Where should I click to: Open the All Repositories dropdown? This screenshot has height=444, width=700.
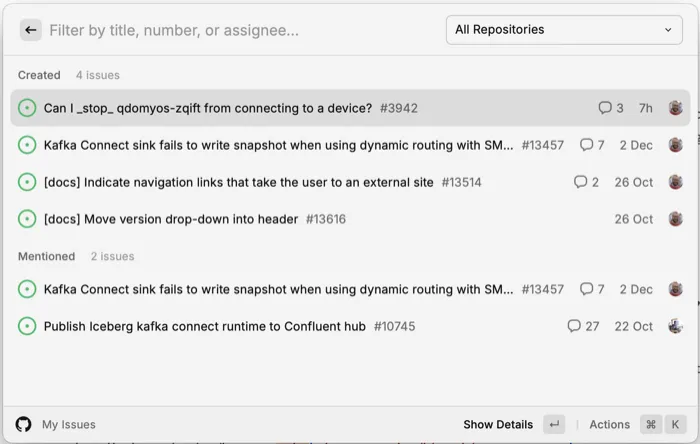tap(564, 30)
